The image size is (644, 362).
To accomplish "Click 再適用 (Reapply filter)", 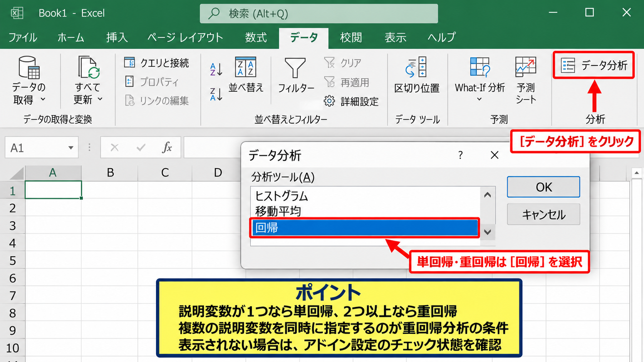I will [347, 82].
